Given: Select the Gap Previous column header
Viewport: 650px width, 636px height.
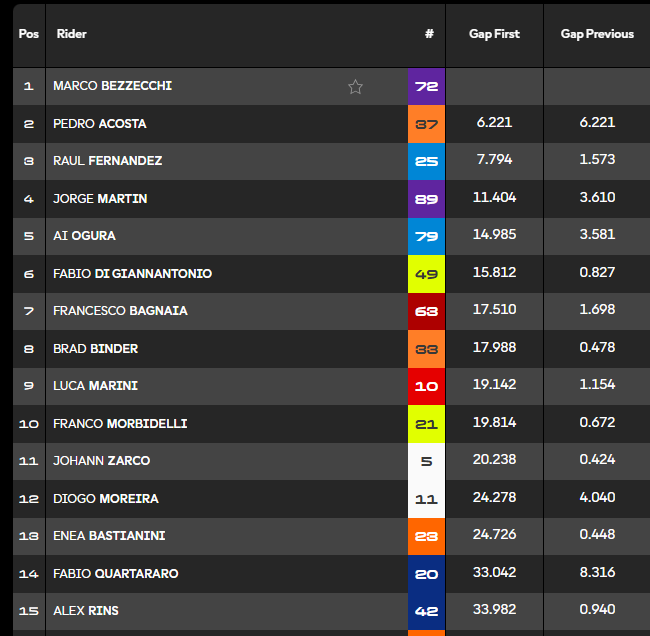Looking at the screenshot, I should 597,34.
